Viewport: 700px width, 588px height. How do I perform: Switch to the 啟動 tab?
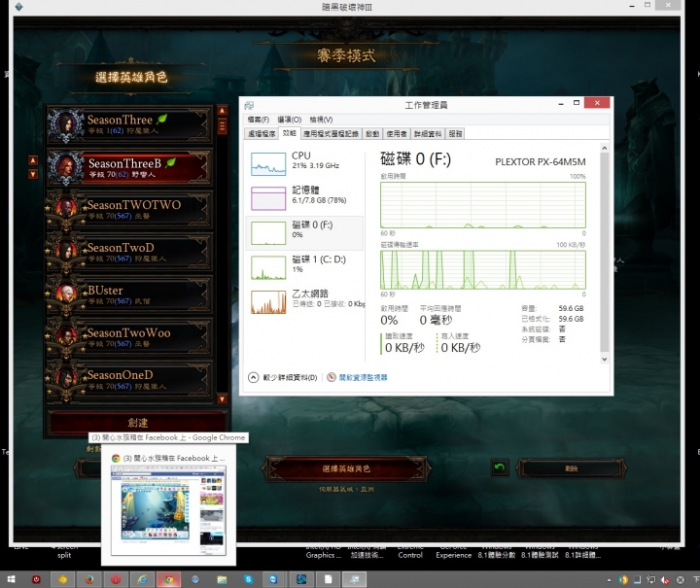[372, 133]
